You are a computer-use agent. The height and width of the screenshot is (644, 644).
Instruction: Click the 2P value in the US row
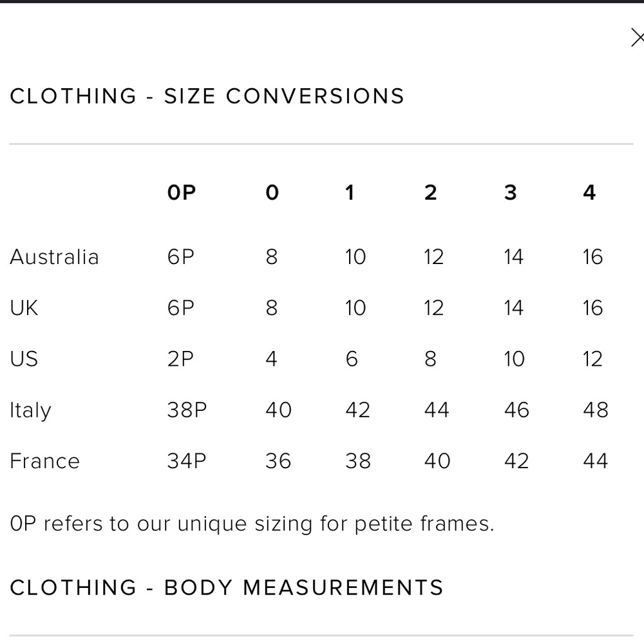pos(180,359)
